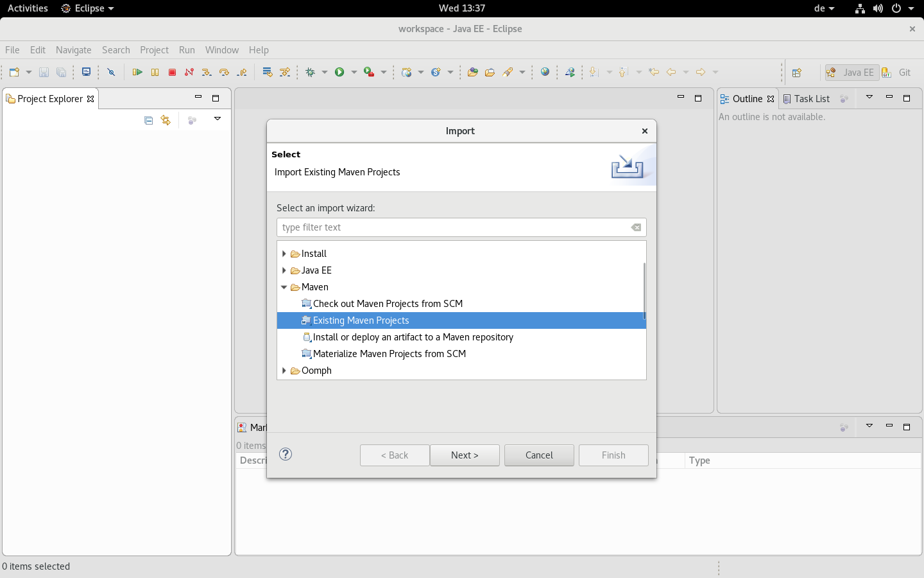
Task: Click Next to continue the Maven import
Action: tap(465, 455)
